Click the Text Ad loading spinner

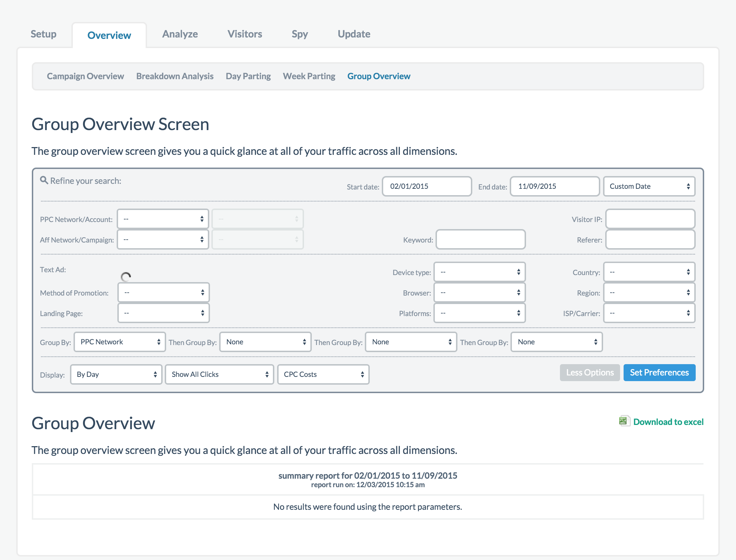coord(126,277)
